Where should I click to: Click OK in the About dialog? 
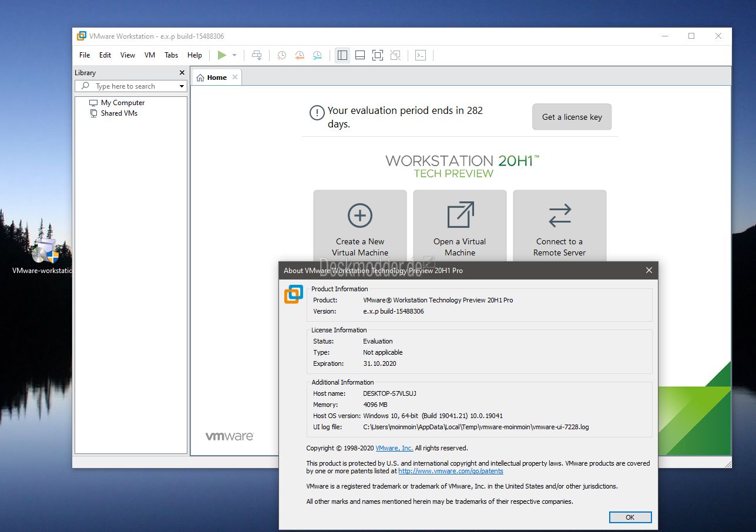(x=630, y=517)
